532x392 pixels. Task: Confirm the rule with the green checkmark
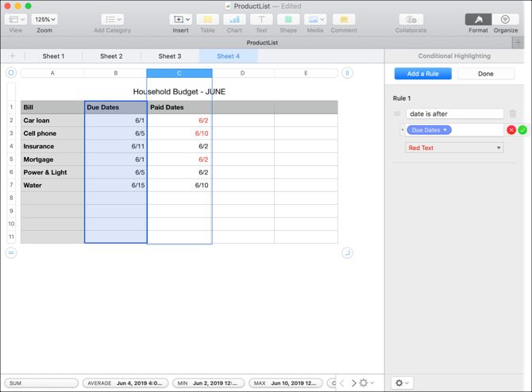click(522, 130)
